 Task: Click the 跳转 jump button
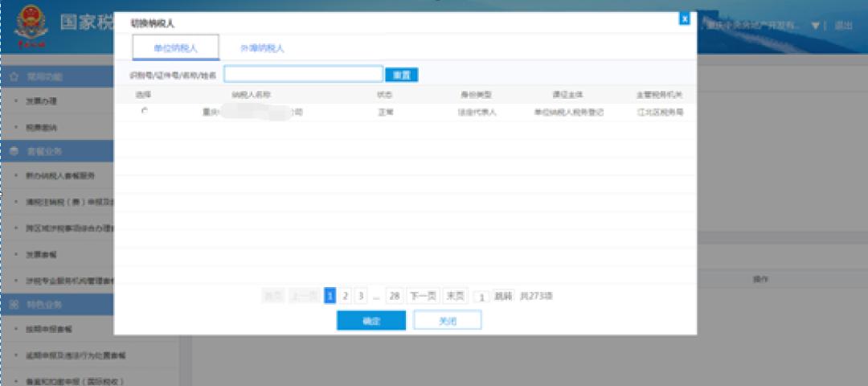pos(504,296)
